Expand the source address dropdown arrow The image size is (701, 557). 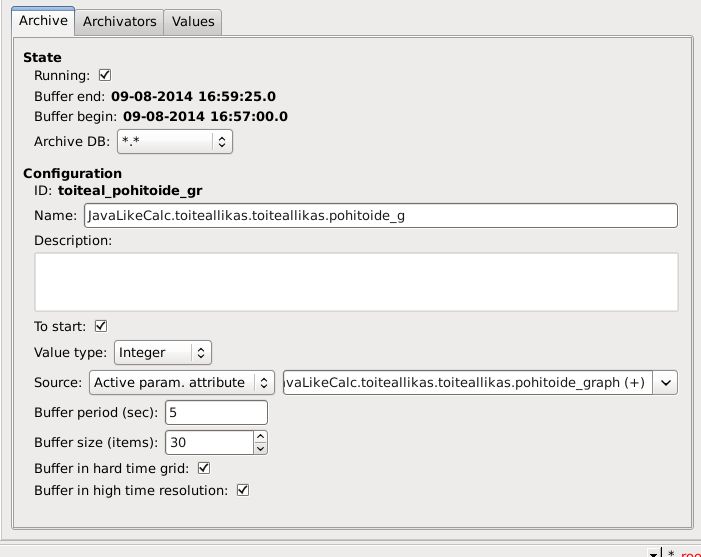667,382
